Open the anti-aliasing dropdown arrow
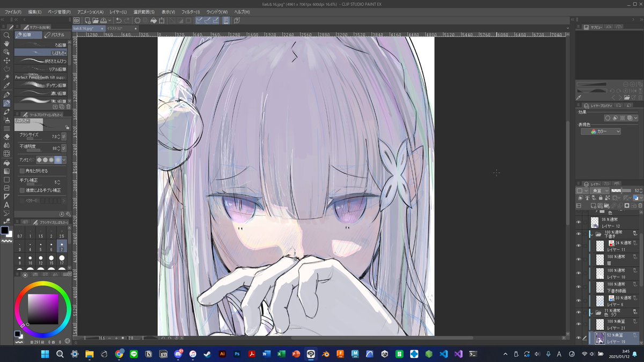Screen dimensions: 644x362 coord(64,160)
